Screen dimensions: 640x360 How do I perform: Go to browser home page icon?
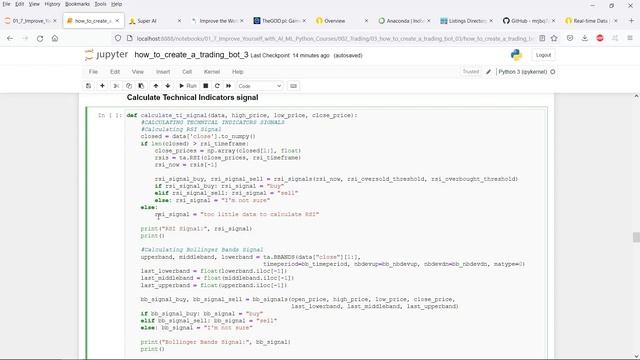[x=55, y=38]
